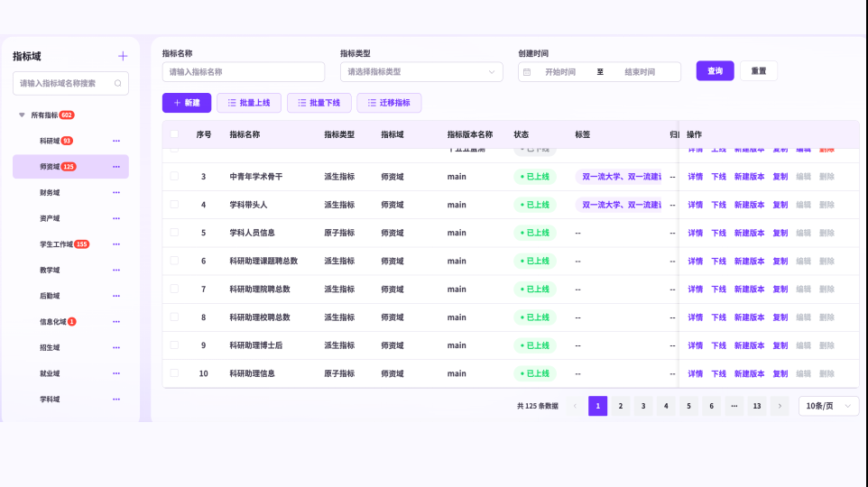Click the 已上线 status in 科研助理院聘总数 row
Screen dimensions: 868x487
[535, 289]
